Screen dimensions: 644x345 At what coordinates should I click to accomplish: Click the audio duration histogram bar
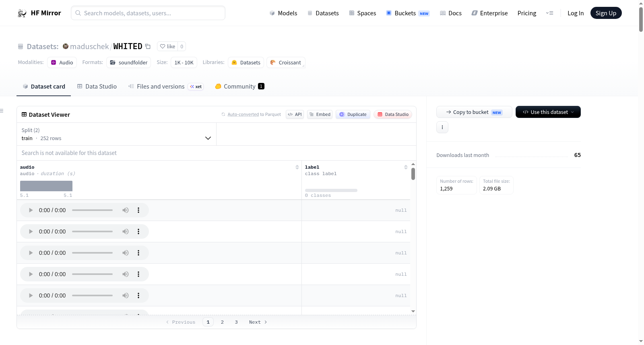point(46,186)
